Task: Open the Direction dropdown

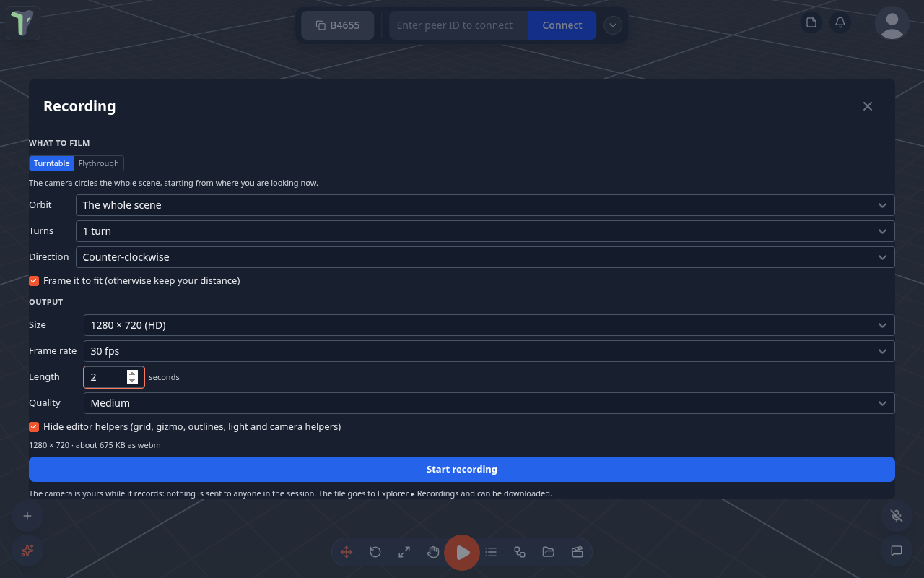Action: [485, 257]
